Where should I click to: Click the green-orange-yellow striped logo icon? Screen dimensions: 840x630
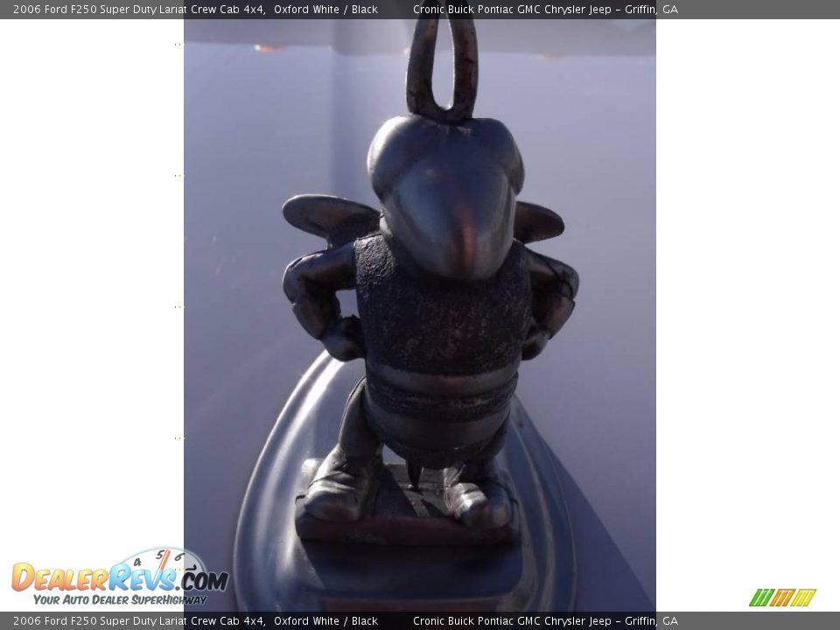(x=782, y=598)
